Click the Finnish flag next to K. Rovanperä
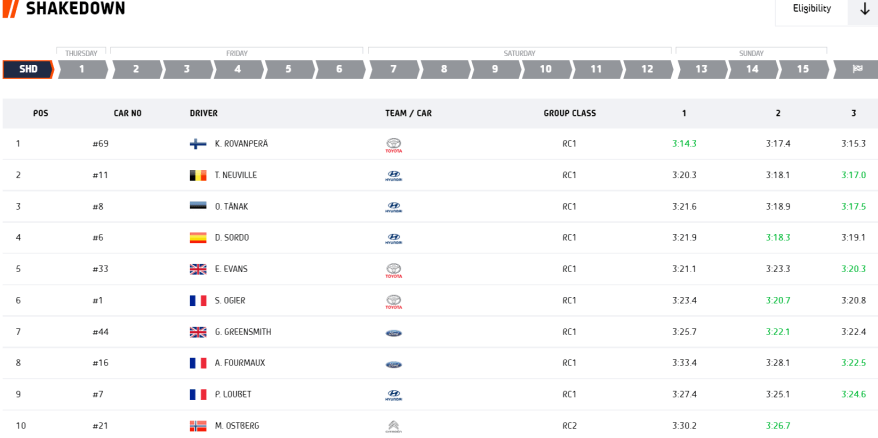 198,144
